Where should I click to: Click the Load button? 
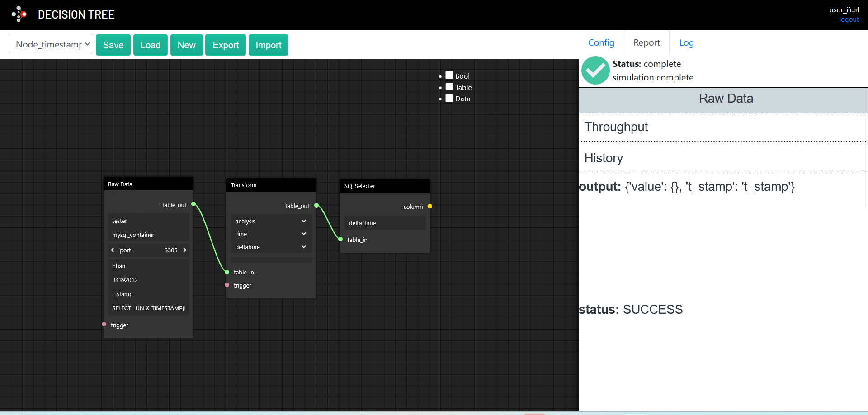point(151,45)
